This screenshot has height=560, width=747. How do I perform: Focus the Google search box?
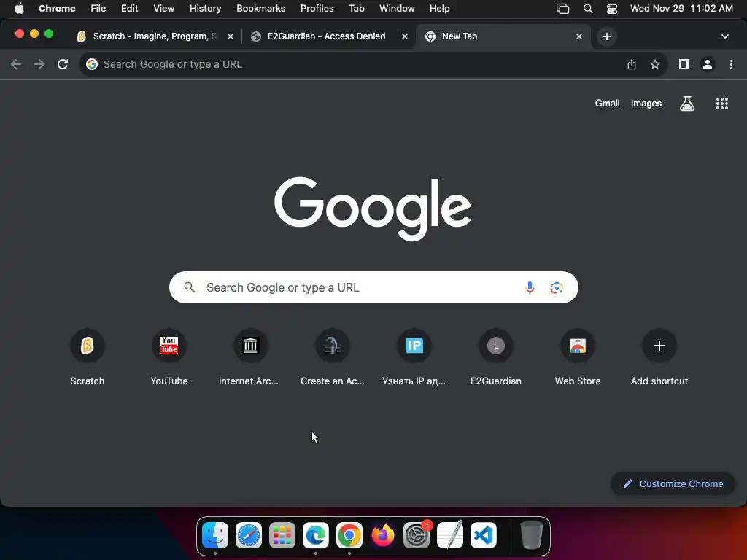click(x=373, y=287)
